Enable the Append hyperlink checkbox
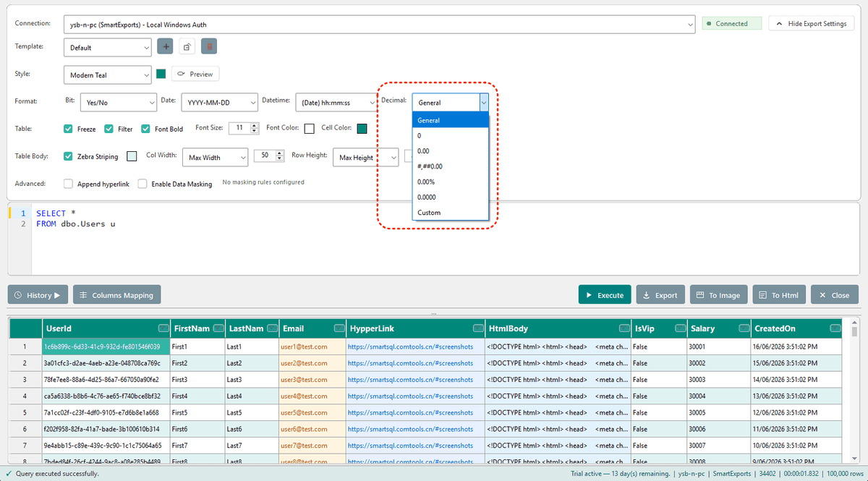 coord(69,184)
